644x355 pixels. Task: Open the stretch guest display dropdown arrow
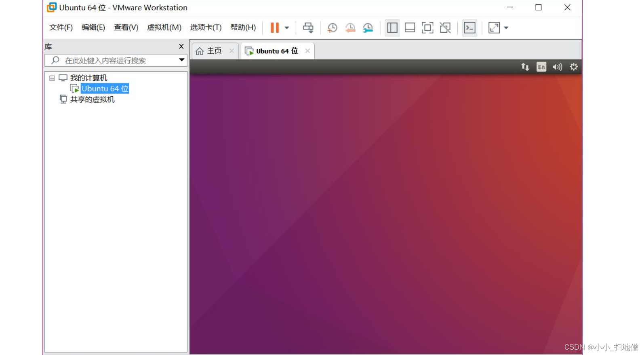coord(506,28)
